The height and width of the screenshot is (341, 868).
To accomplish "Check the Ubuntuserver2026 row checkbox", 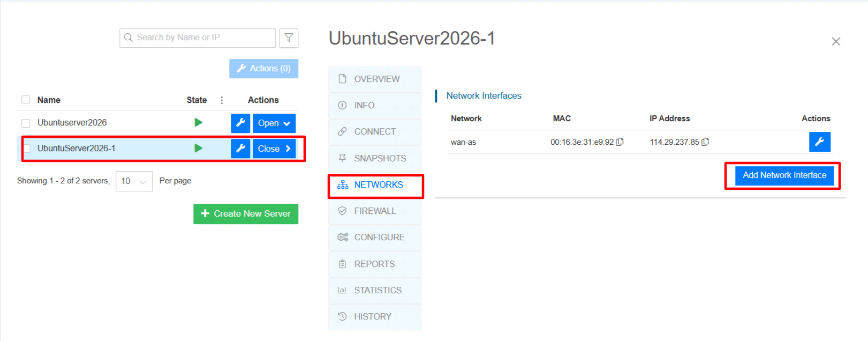I will point(26,123).
